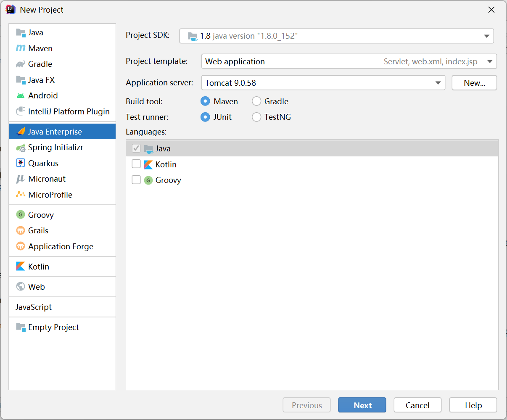The width and height of the screenshot is (507, 420).
Task: Click the Java folder icon in sidebar
Action: point(21,32)
